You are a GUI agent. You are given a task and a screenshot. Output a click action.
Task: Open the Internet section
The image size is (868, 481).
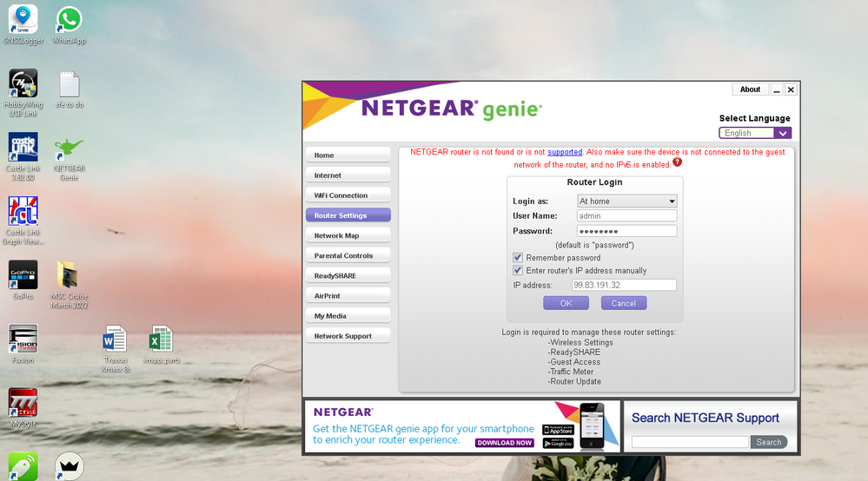pos(348,175)
